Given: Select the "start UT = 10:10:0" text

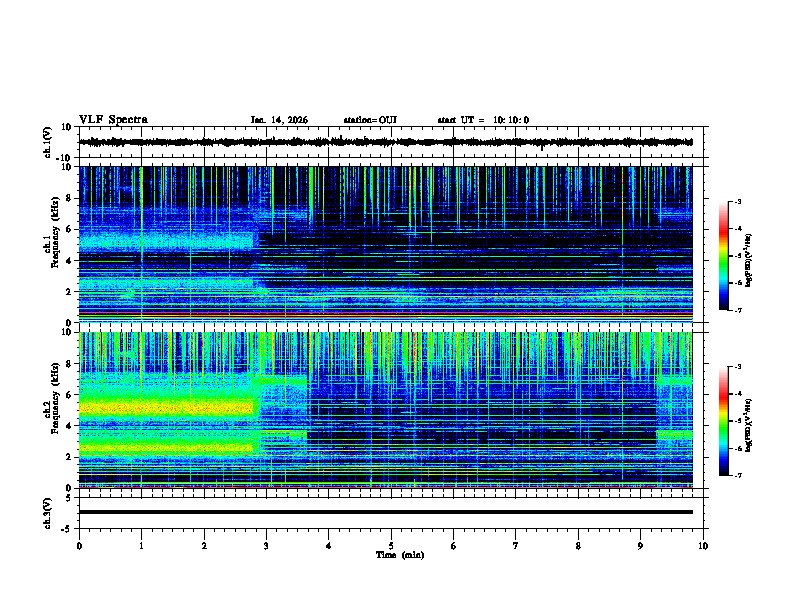Looking at the screenshot, I should coord(483,120).
